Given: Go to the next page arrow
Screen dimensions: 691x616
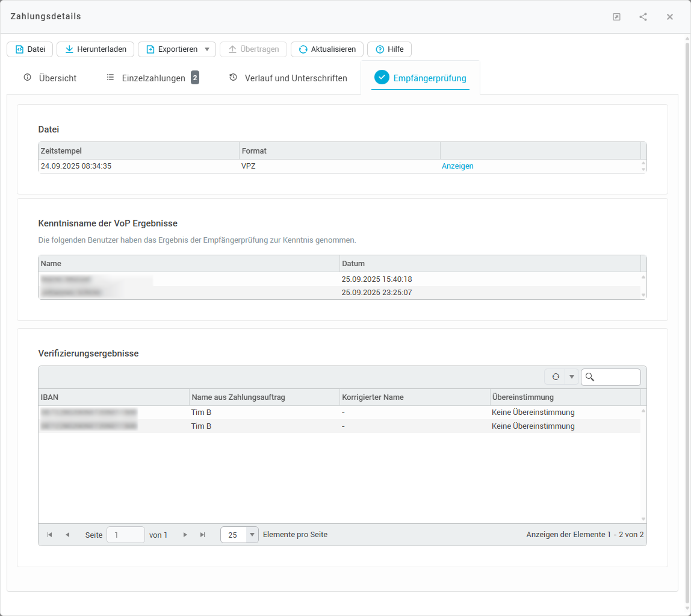Looking at the screenshot, I should pos(185,535).
